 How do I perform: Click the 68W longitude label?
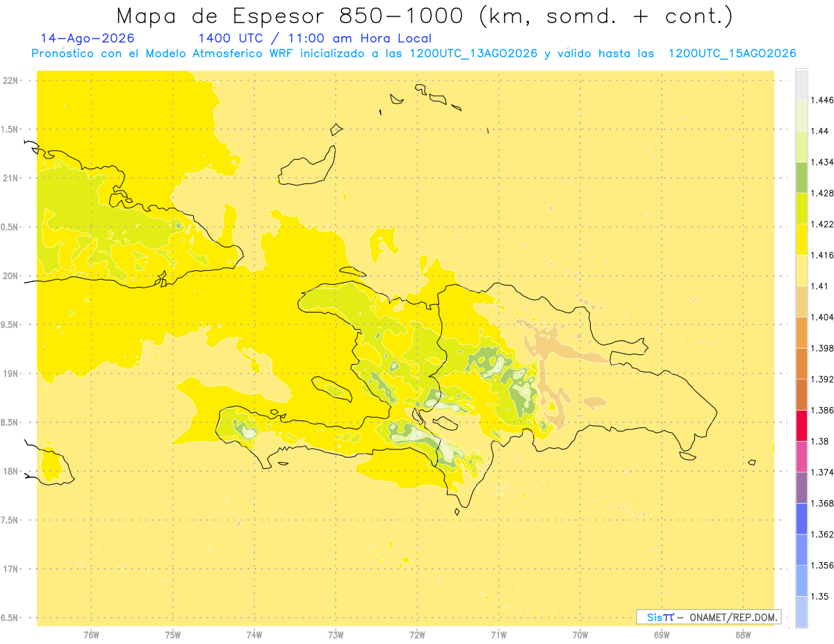click(743, 635)
